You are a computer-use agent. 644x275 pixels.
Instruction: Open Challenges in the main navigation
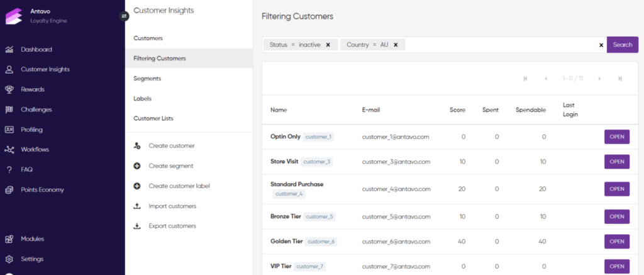click(x=36, y=109)
